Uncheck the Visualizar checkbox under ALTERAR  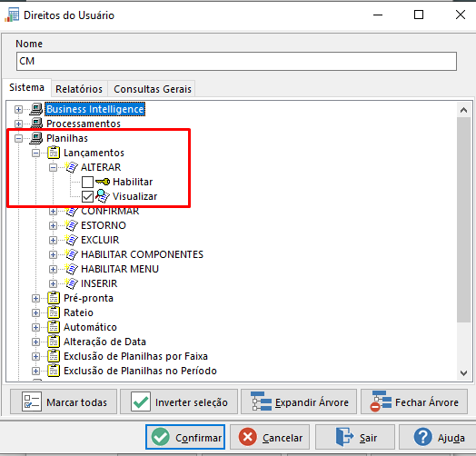point(87,196)
